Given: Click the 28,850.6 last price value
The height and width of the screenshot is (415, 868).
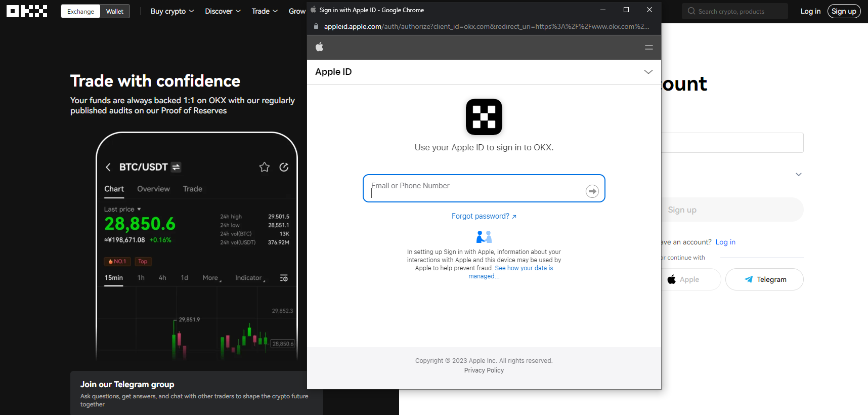Looking at the screenshot, I should [140, 224].
